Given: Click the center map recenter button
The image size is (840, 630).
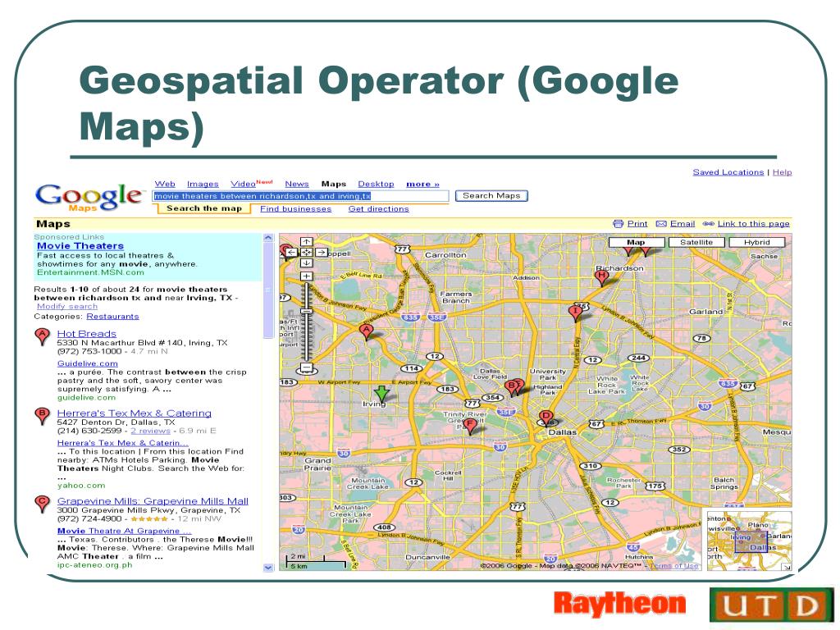Looking at the screenshot, I should [x=306, y=252].
